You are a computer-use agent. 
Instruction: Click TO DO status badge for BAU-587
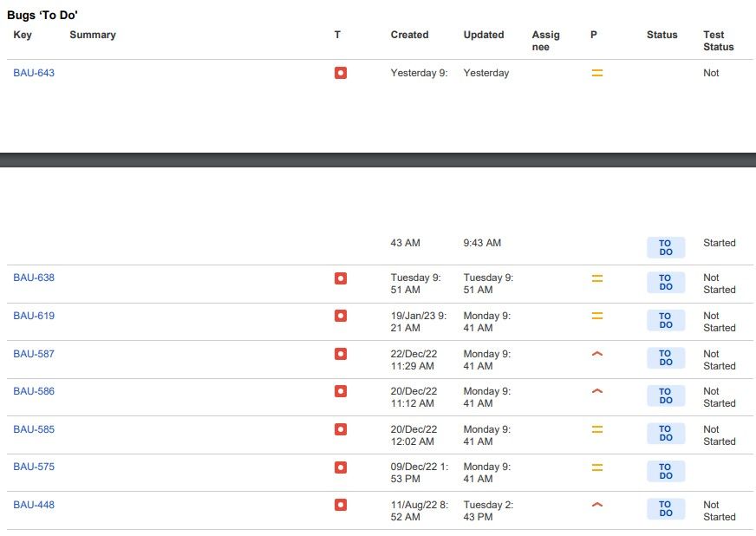point(666,358)
